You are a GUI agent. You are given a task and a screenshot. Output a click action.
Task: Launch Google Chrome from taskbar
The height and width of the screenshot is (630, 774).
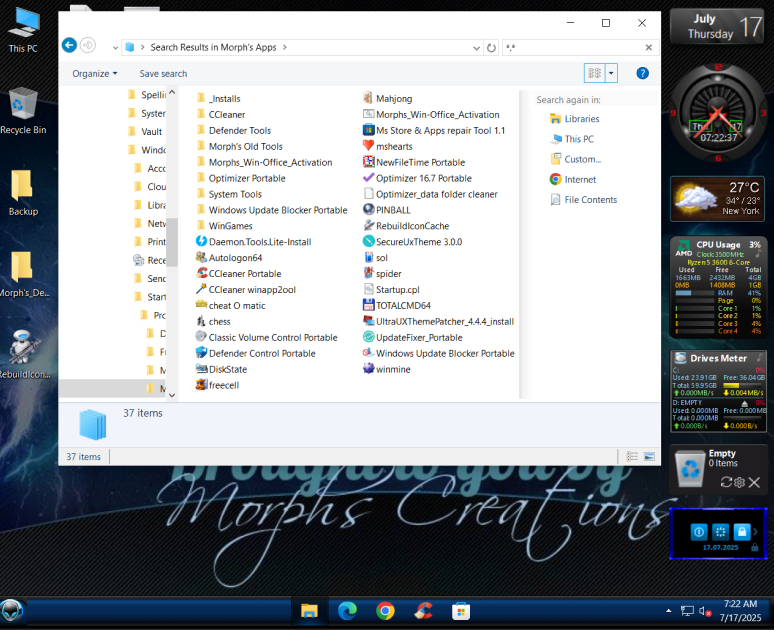(386, 611)
